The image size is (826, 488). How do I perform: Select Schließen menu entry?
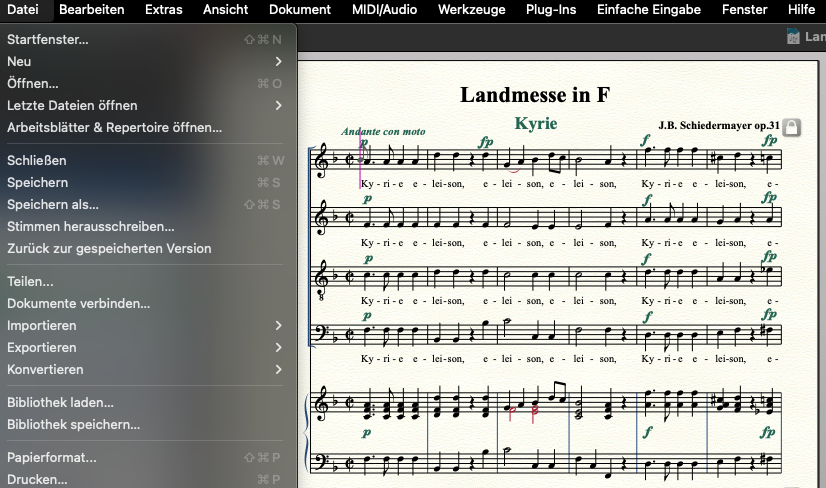pos(145,160)
